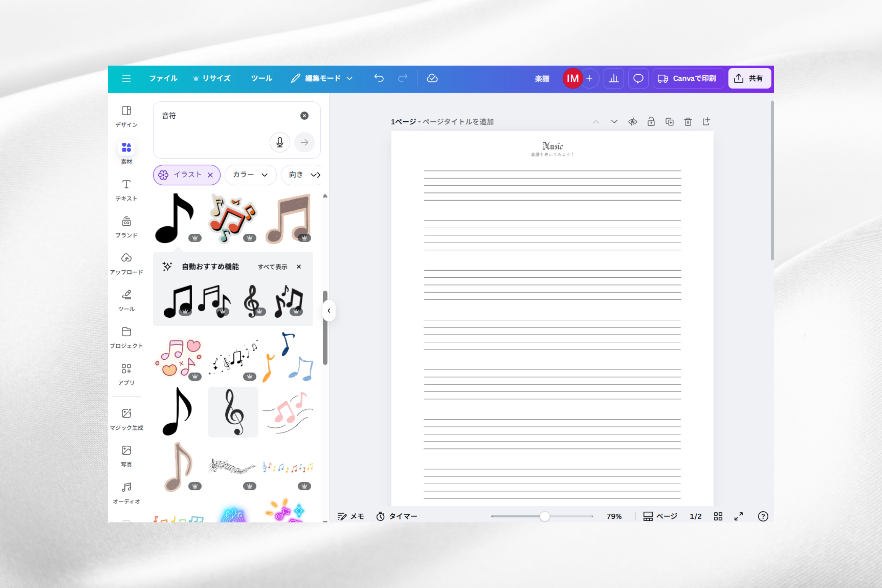Open the タイマー timer button
The image size is (882, 588).
pos(396,516)
